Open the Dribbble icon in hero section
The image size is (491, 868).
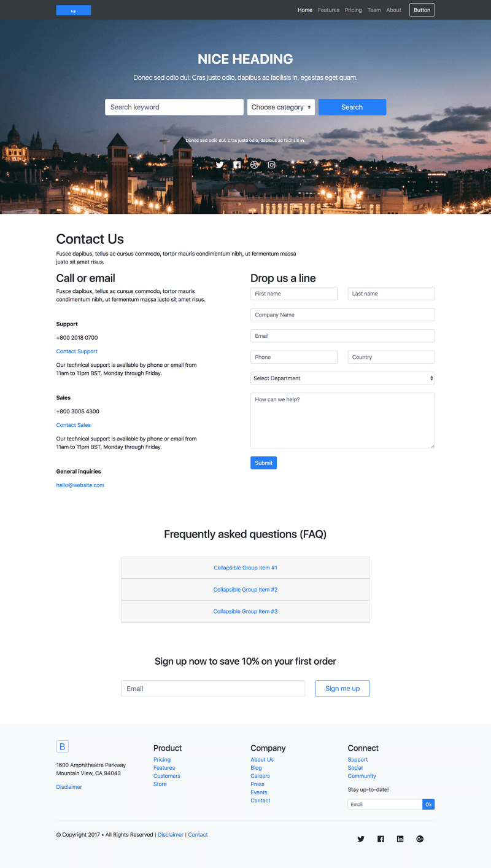(254, 165)
